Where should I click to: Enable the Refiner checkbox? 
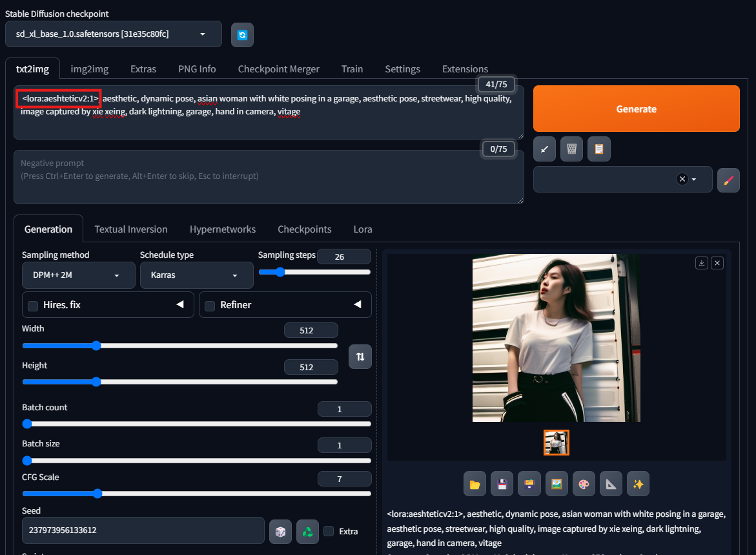(210, 306)
